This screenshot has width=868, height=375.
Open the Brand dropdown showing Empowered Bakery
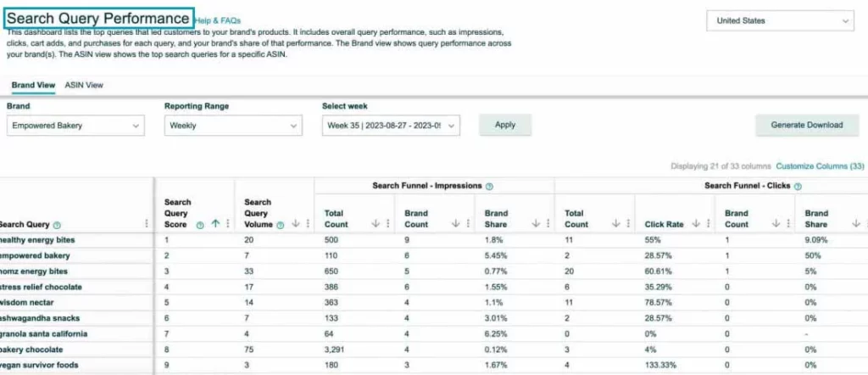(x=75, y=126)
